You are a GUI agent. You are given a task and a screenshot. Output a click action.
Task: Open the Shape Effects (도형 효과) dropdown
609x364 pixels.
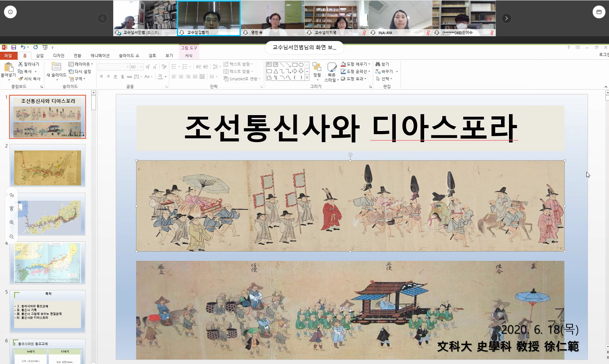[x=354, y=79]
